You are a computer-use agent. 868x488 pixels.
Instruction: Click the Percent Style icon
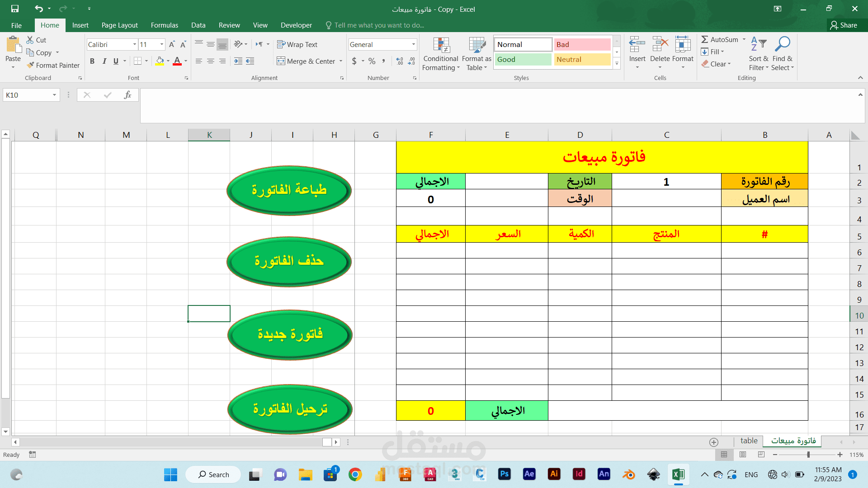click(372, 61)
